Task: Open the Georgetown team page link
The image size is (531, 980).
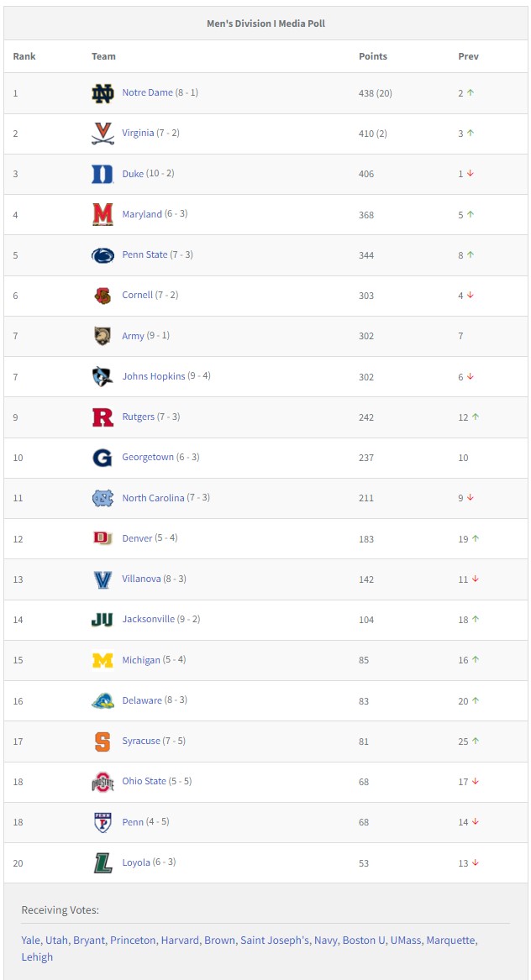Action: pos(148,457)
